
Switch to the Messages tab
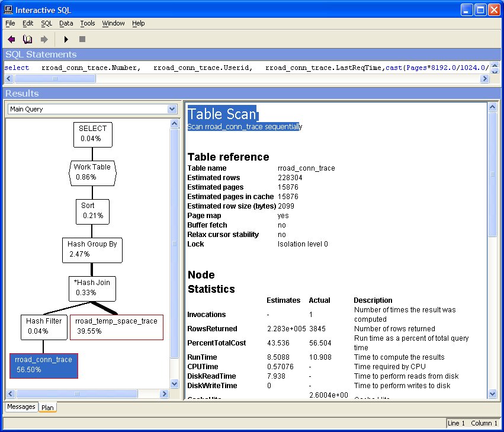coord(21,407)
